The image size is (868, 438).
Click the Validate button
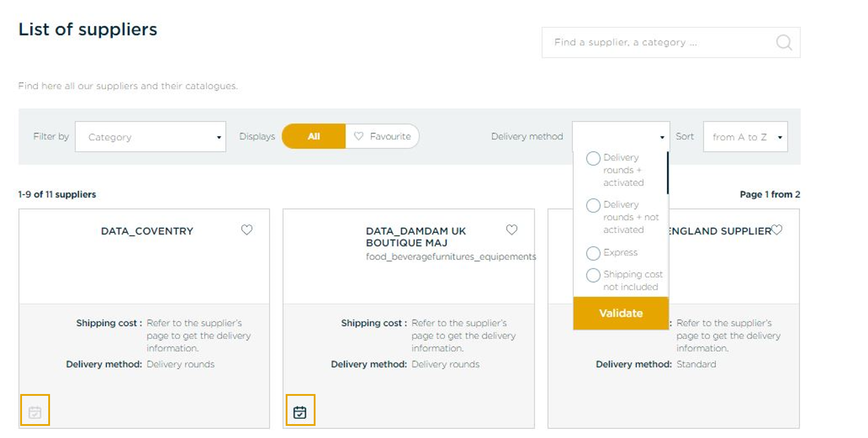tap(621, 313)
